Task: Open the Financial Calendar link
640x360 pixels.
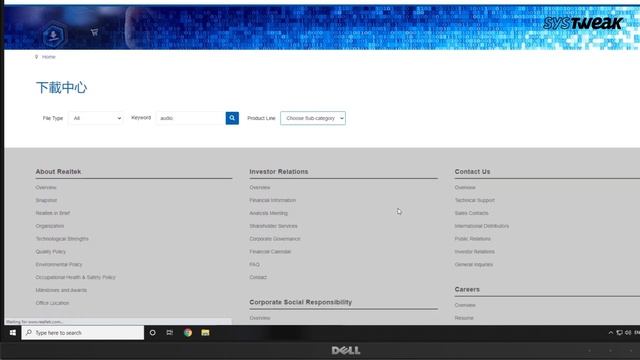Action: [270, 251]
